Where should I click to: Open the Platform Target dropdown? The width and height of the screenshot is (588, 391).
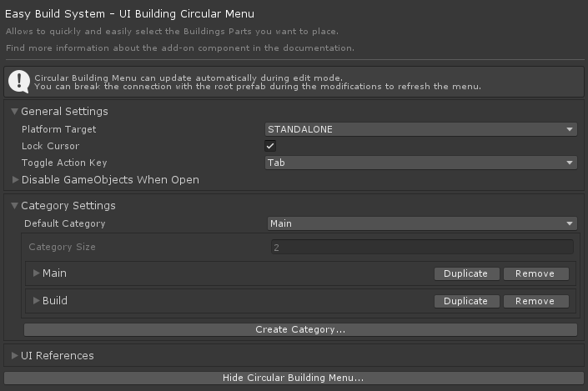(x=420, y=129)
